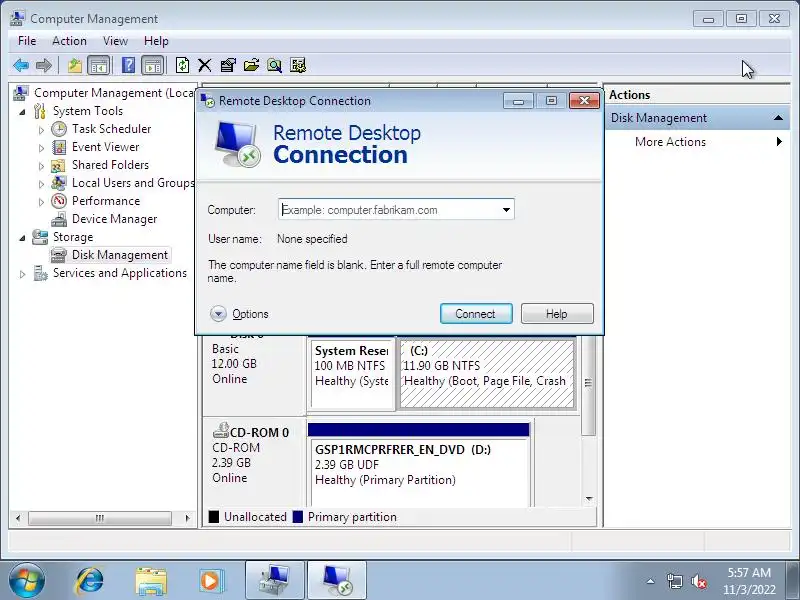Click the Properties toolbar icon

pos(228,65)
